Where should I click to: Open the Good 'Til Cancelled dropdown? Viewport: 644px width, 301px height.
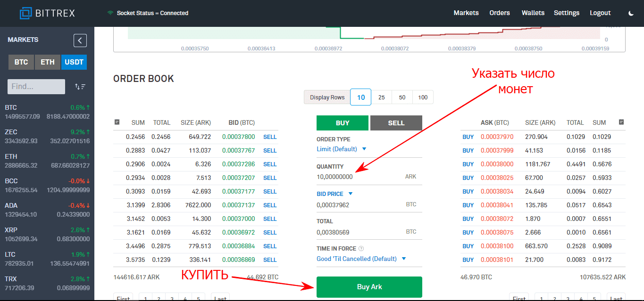click(x=361, y=259)
